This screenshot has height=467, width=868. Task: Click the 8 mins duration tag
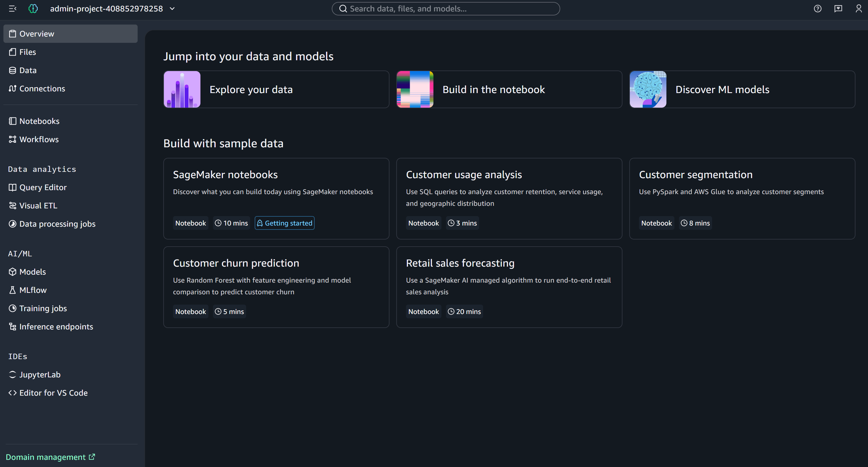695,223
